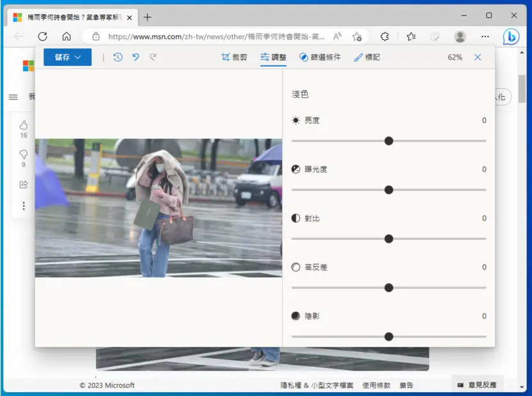Open the Bing chat icon
This screenshot has width=532, height=396.
511,37
